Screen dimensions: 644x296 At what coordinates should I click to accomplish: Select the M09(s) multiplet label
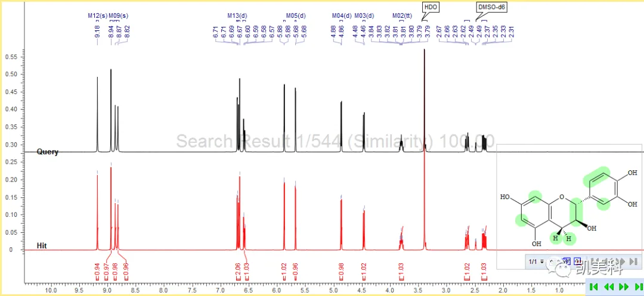[x=118, y=16]
